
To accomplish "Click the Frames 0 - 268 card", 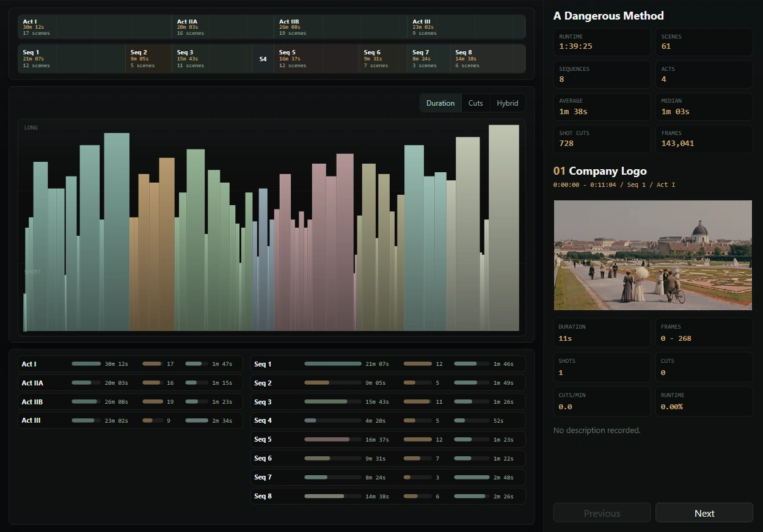I will tap(704, 333).
